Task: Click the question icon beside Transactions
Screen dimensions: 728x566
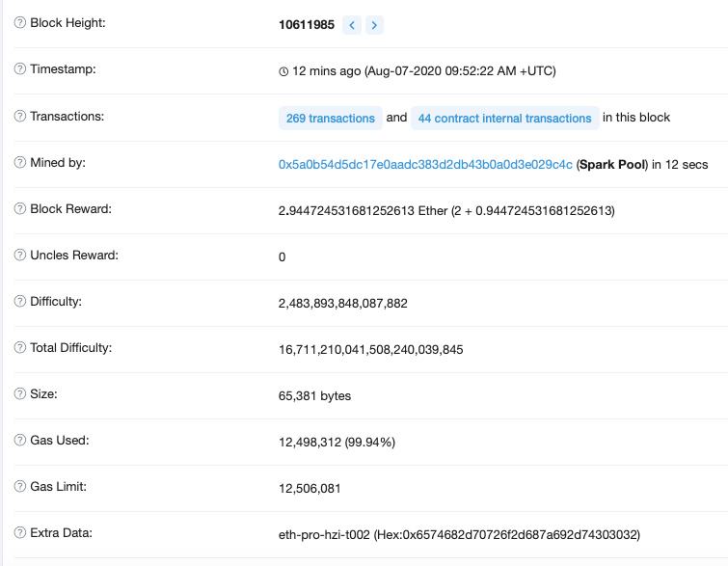Action: pos(20,117)
